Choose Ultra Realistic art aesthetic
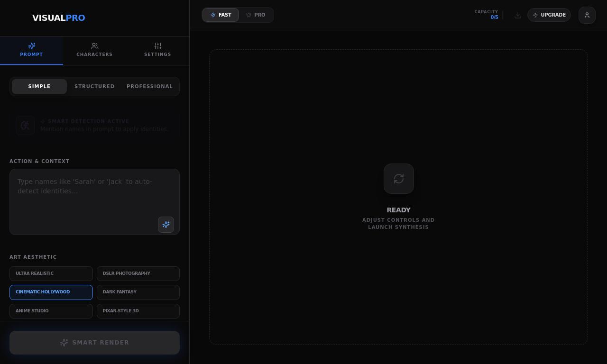Image resolution: width=607 pixels, height=364 pixels. tap(51, 273)
